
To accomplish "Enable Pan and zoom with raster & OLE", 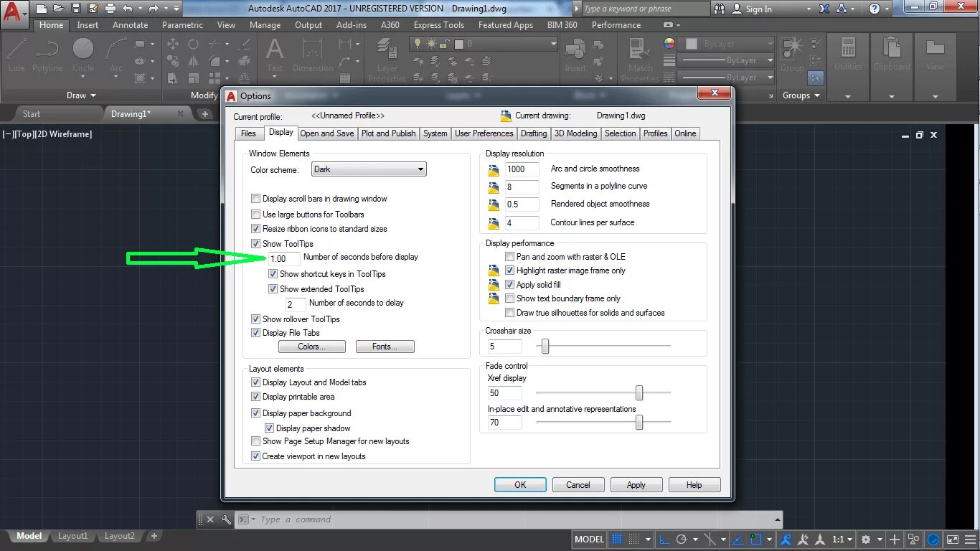I will coord(510,257).
